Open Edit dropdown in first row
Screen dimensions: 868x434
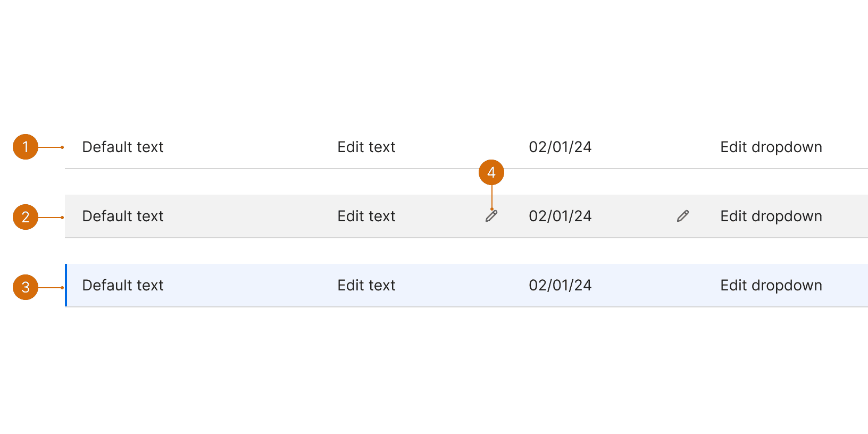tap(771, 147)
